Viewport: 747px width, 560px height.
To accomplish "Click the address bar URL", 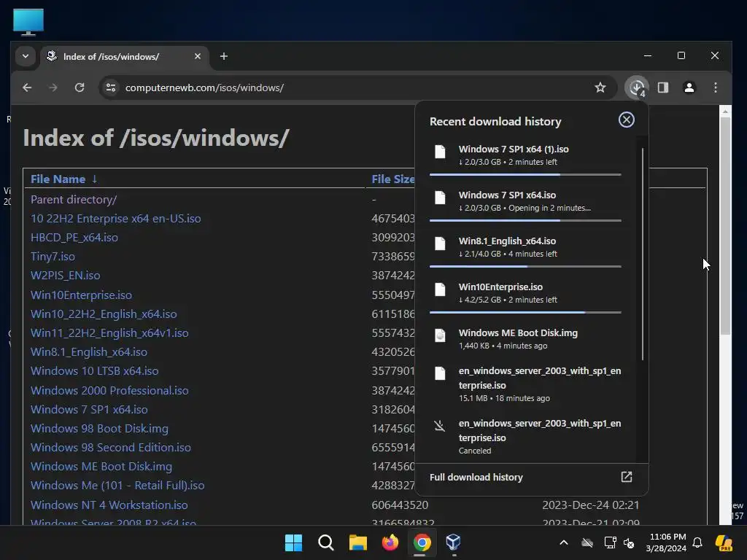I will (x=204, y=87).
